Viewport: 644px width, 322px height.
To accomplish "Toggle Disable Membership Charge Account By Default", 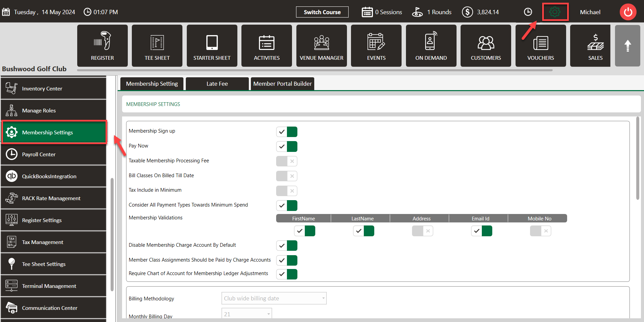I will point(287,245).
